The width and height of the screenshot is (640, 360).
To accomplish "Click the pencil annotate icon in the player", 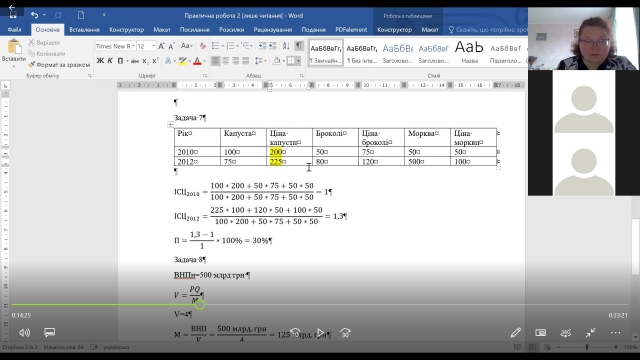I will (x=516, y=333).
